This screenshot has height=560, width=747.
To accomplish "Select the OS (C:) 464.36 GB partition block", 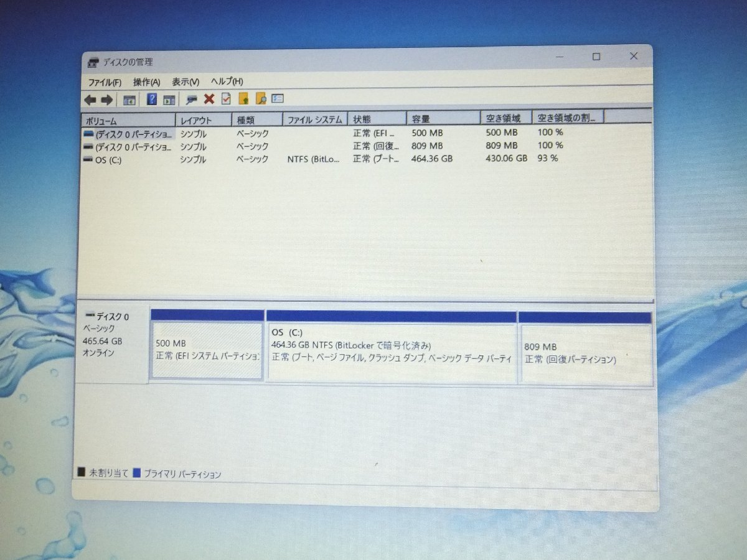I will click(391, 347).
